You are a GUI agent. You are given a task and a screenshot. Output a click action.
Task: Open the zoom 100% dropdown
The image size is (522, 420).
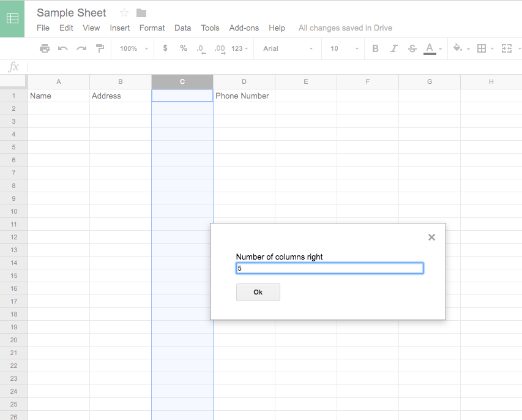point(132,48)
